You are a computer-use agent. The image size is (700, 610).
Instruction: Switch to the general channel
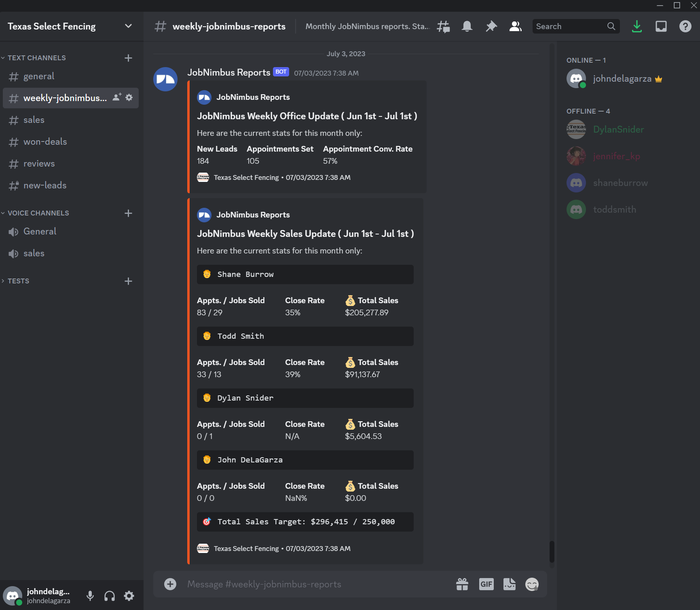pos(39,76)
